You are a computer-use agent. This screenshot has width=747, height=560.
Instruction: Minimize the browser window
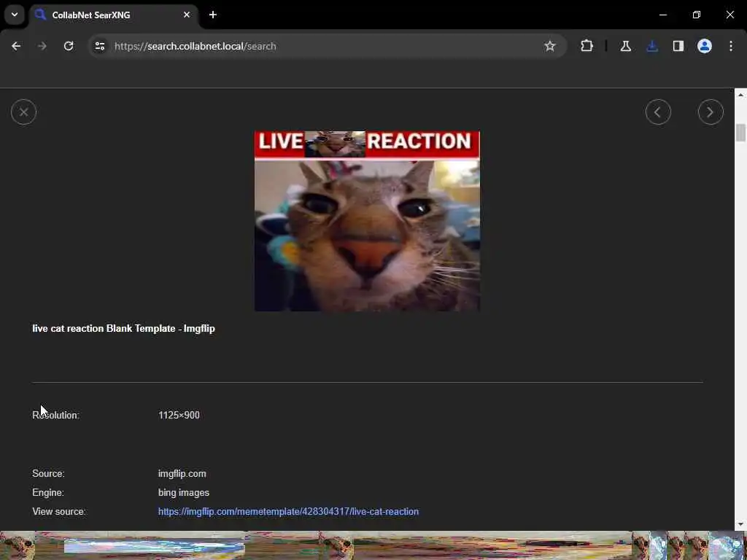[662, 15]
